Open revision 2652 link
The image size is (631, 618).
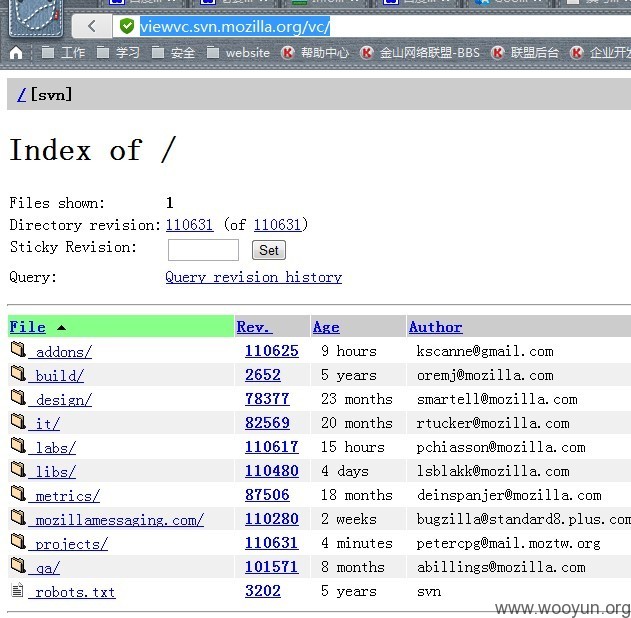263,375
